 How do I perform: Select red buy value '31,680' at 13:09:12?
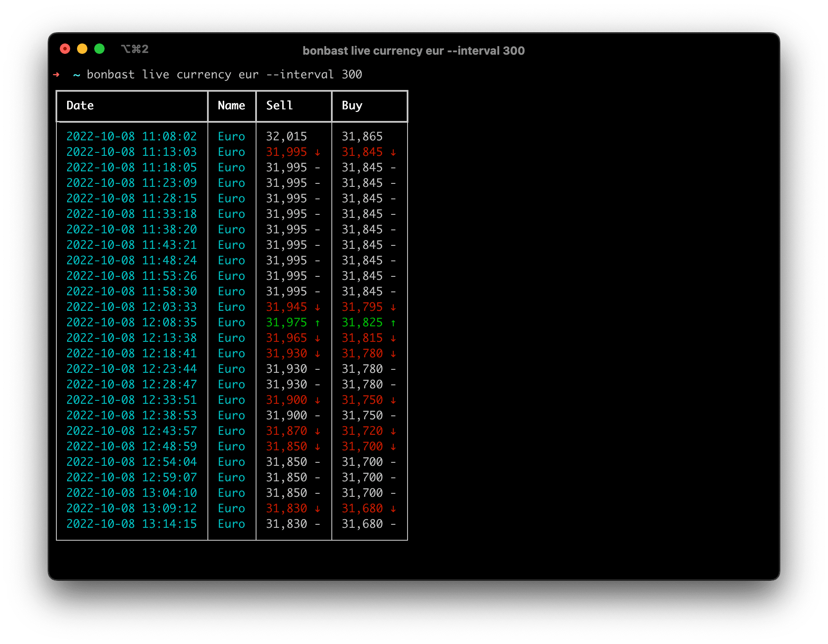coord(362,508)
